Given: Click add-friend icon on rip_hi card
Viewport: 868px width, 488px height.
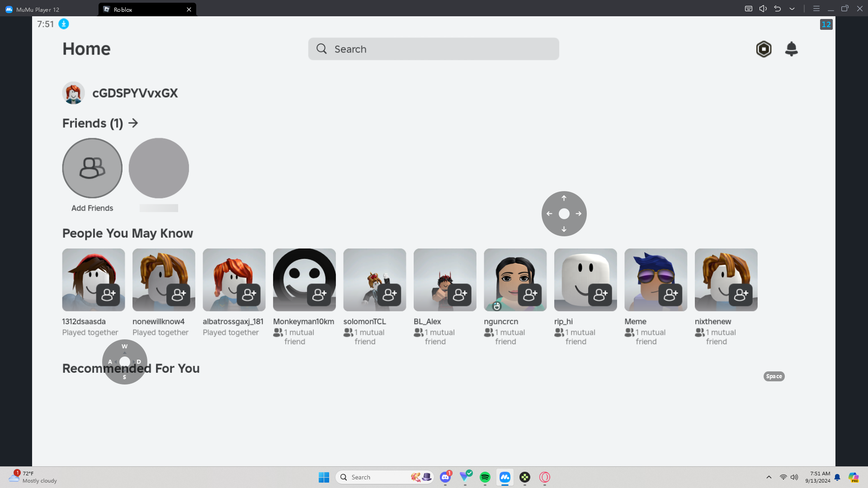Looking at the screenshot, I should click(x=600, y=295).
